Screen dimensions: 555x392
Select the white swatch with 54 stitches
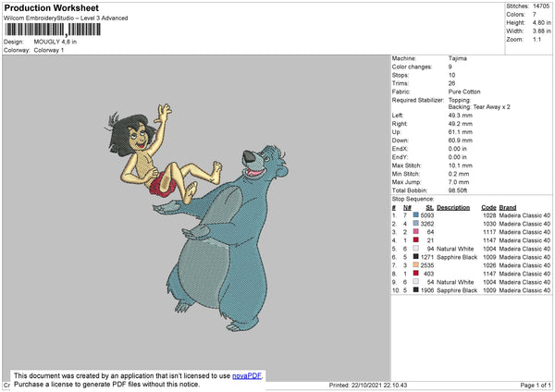[x=416, y=282]
